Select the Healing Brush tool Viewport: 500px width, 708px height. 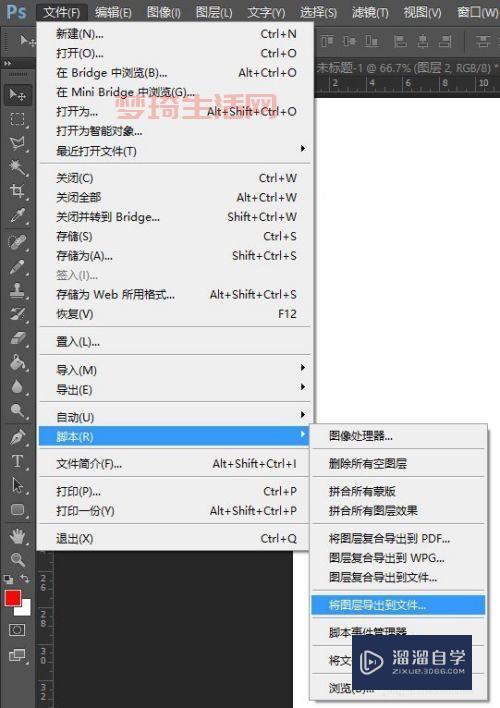point(18,242)
